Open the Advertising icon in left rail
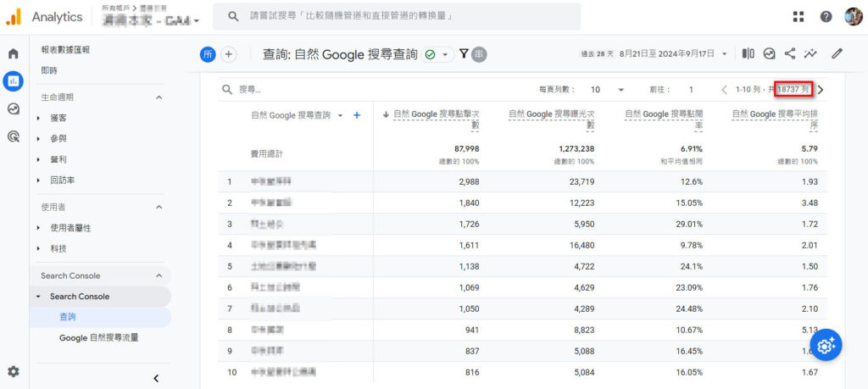This screenshot has height=389, width=868. coord(13,136)
